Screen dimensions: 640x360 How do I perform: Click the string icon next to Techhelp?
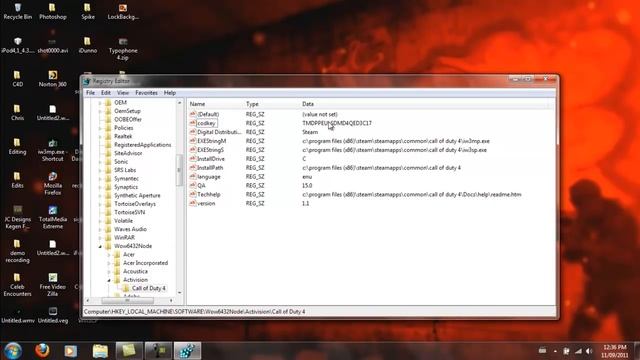193,194
